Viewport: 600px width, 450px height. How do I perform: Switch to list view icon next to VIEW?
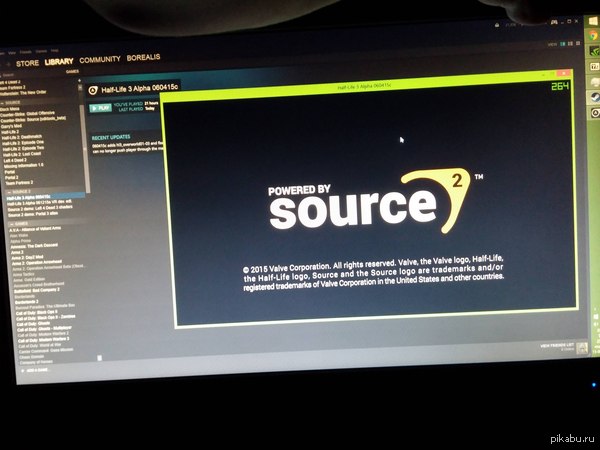[570, 44]
